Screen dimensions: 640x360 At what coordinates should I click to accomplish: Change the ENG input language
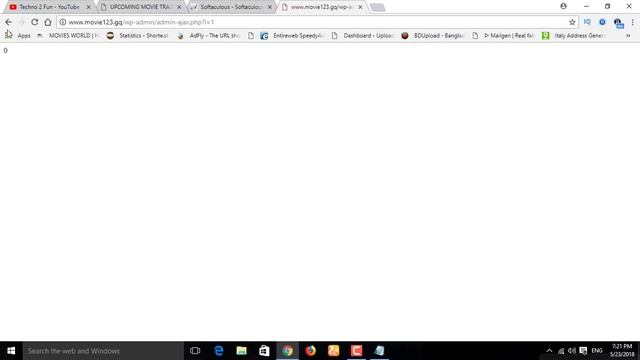pos(597,351)
